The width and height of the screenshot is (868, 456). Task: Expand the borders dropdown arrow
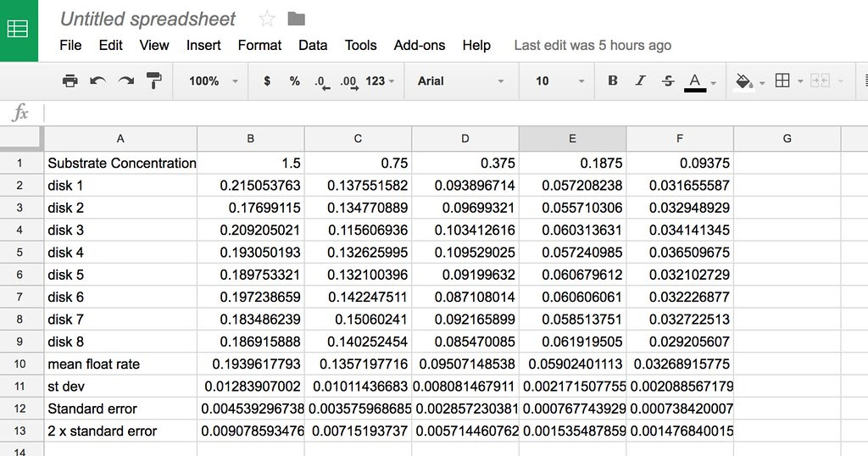coord(800,82)
